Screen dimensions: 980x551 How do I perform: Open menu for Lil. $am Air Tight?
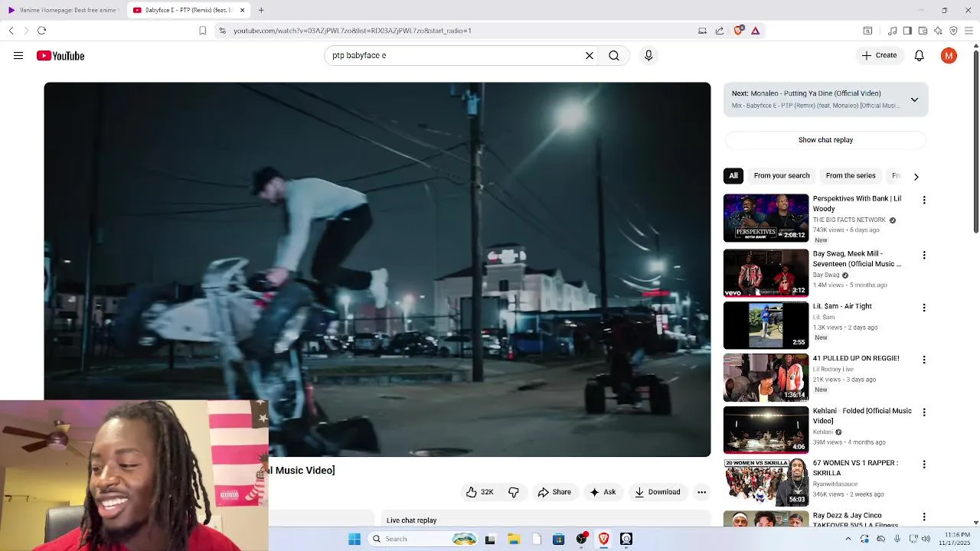(x=924, y=308)
